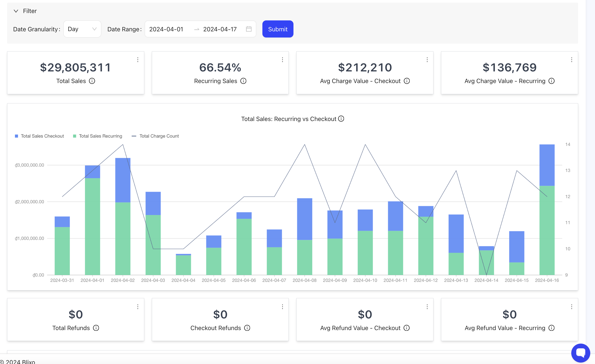Open the calendar icon in Date Range
This screenshot has width=595, height=364.
[249, 29]
